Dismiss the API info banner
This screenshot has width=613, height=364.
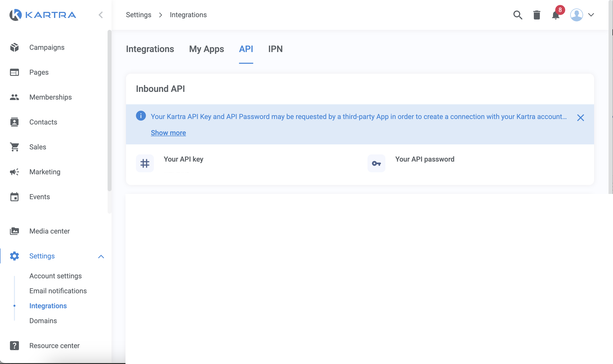(x=580, y=118)
